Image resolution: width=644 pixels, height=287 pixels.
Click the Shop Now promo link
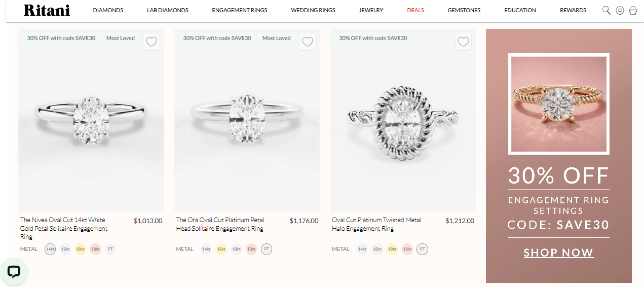(558, 253)
